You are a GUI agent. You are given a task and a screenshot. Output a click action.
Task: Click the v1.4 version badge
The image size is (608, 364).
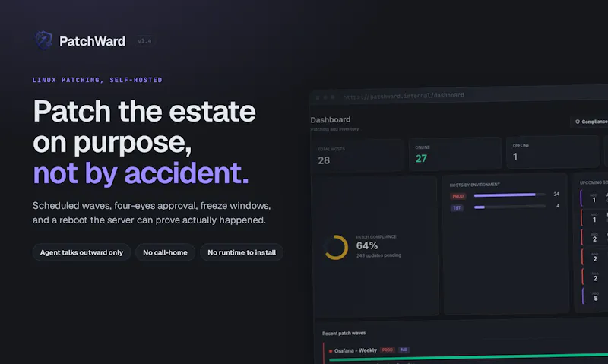(x=144, y=41)
